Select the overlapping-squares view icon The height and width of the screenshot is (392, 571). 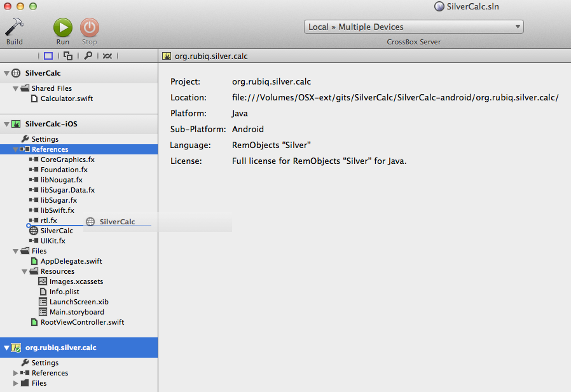tap(67, 55)
